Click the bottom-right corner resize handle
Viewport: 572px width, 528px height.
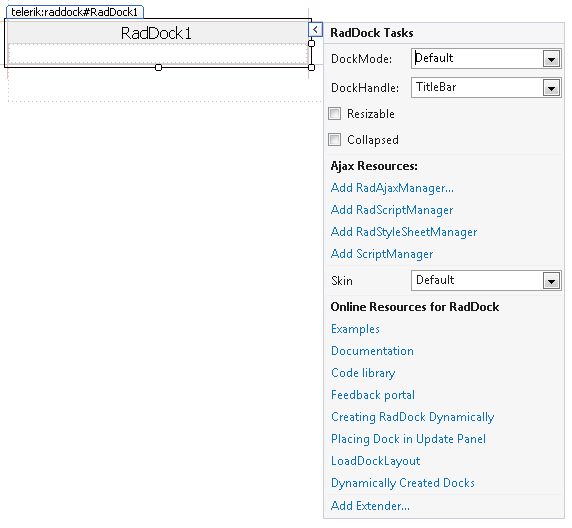click(312, 68)
